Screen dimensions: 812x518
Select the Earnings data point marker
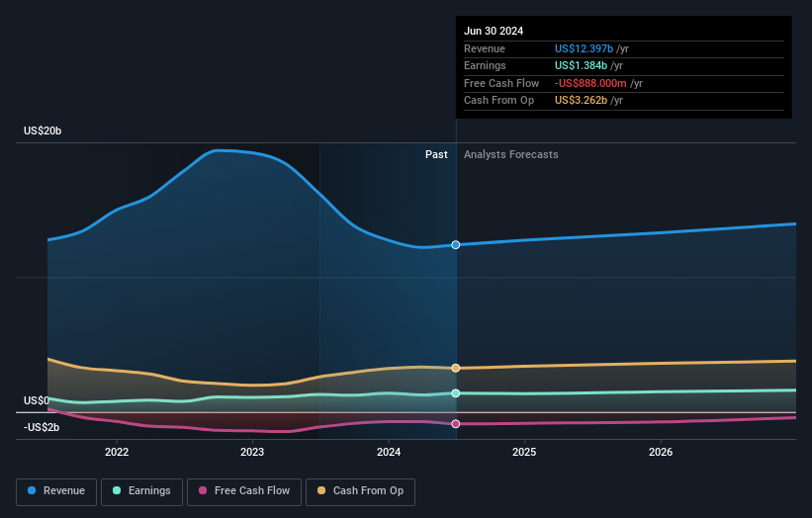click(x=456, y=393)
